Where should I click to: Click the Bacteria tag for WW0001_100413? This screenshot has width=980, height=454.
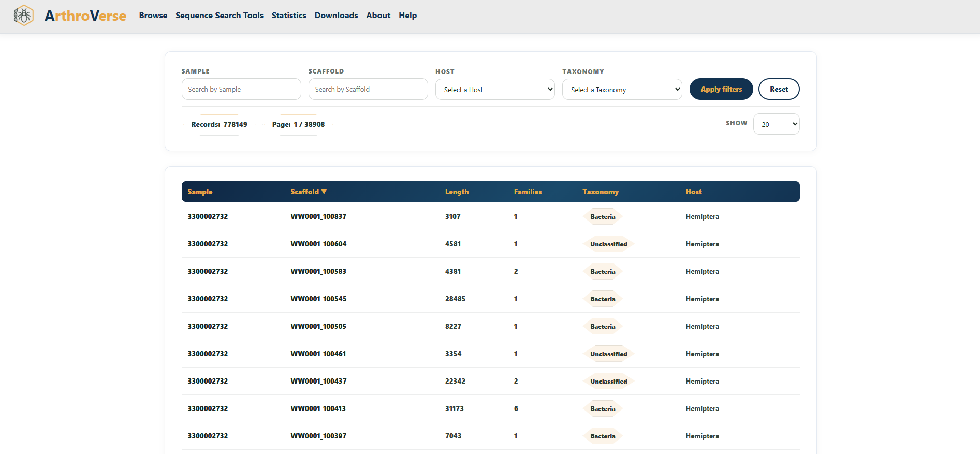(603, 408)
